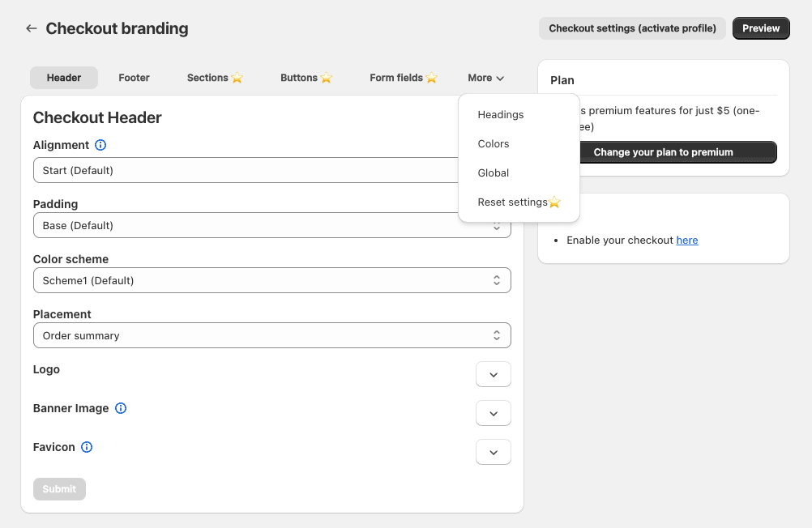Choose Colors in the open menu
The width and height of the screenshot is (812, 528).
coord(493,143)
